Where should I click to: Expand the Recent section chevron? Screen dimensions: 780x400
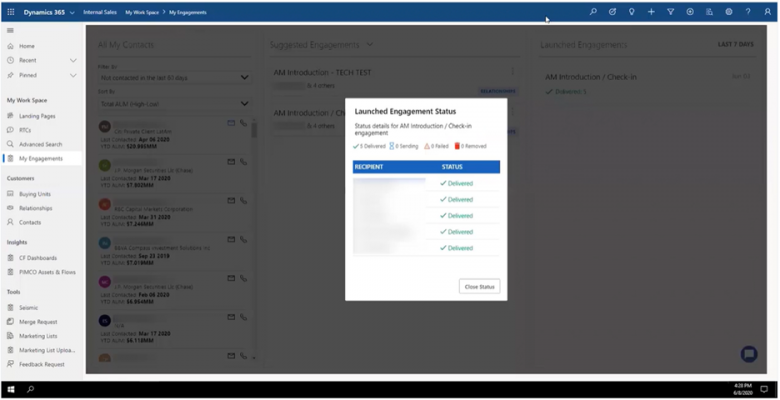tap(73, 60)
